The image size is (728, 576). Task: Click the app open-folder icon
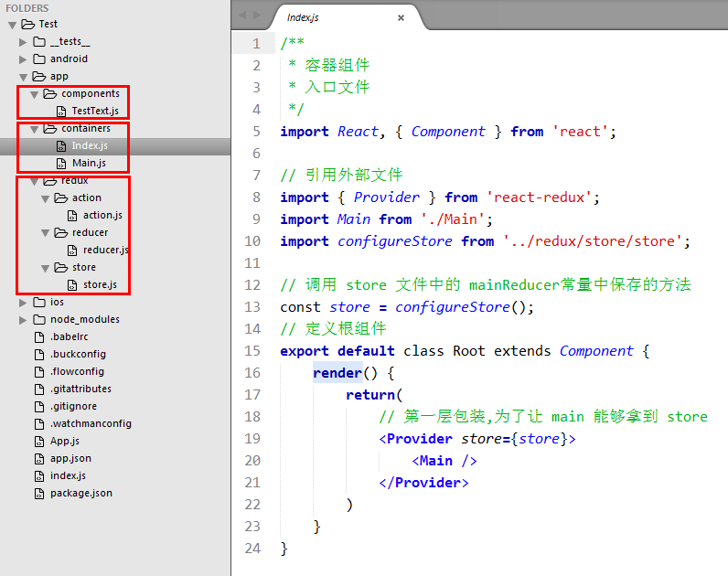[x=39, y=76]
